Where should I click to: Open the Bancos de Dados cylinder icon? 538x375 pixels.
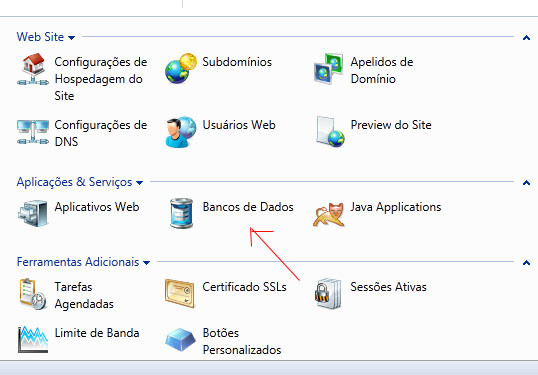(x=182, y=213)
